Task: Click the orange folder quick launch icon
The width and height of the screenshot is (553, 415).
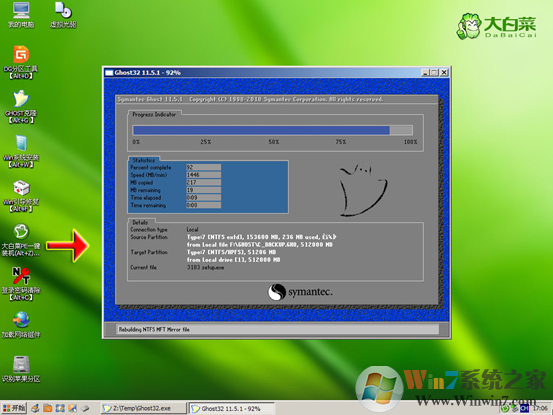Action: tap(48, 408)
